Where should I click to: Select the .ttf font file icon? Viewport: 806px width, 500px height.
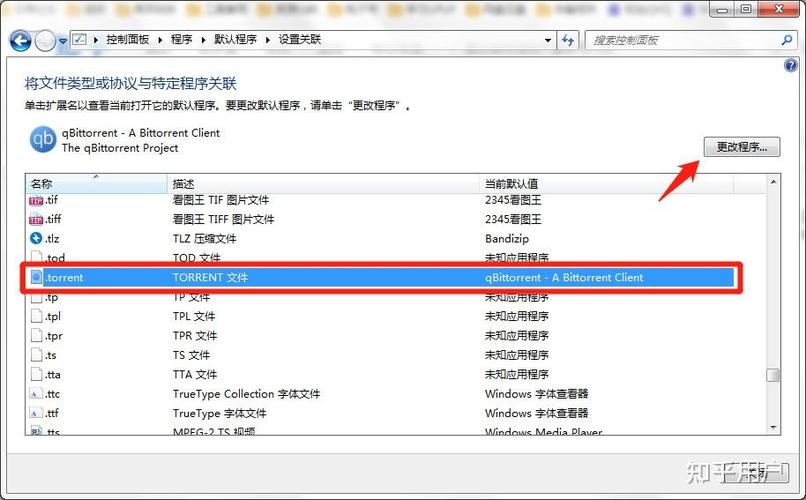click(36, 413)
